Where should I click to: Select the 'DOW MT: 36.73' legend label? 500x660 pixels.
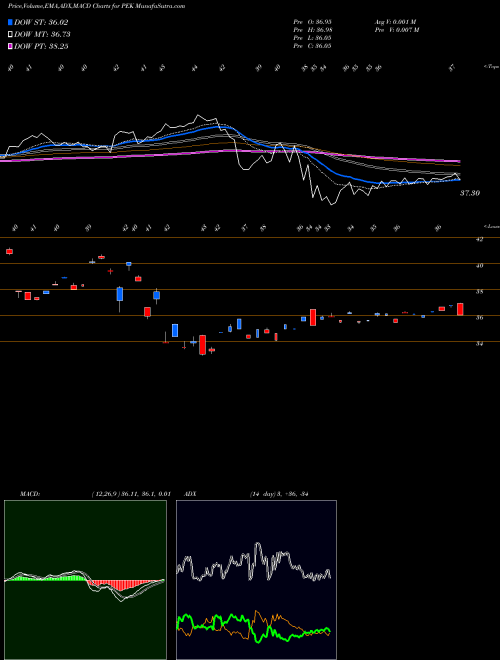[x=43, y=35]
